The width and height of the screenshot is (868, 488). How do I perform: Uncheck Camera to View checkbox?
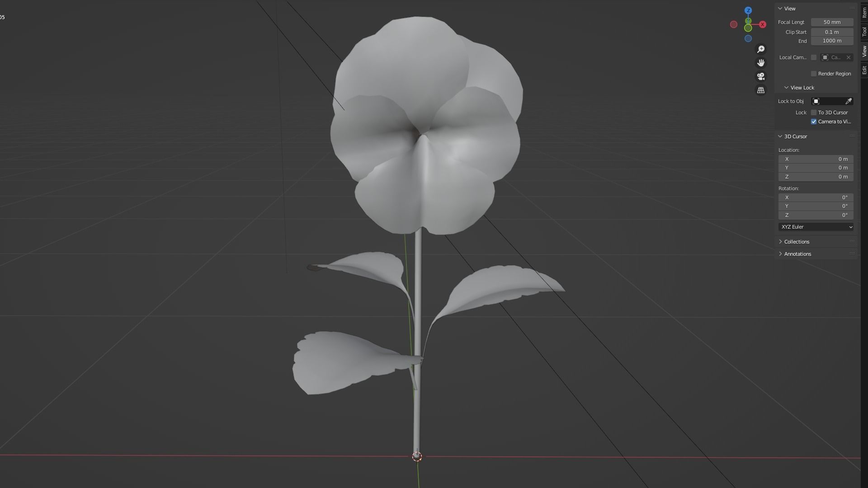pyautogui.click(x=814, y=122)
